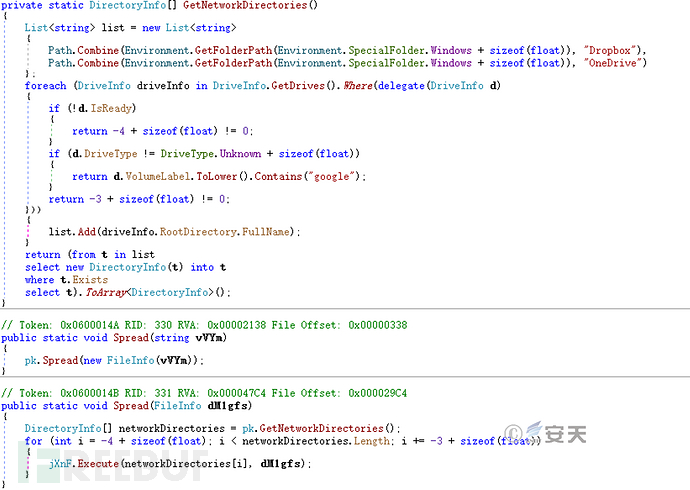Click the GetDrives method call
690x490 pixels.
(298, 86)
